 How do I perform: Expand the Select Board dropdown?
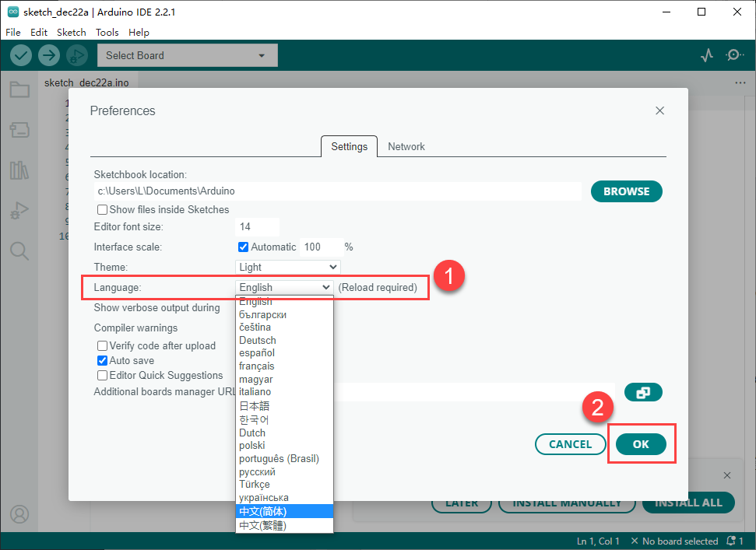(x=187, y=55)
